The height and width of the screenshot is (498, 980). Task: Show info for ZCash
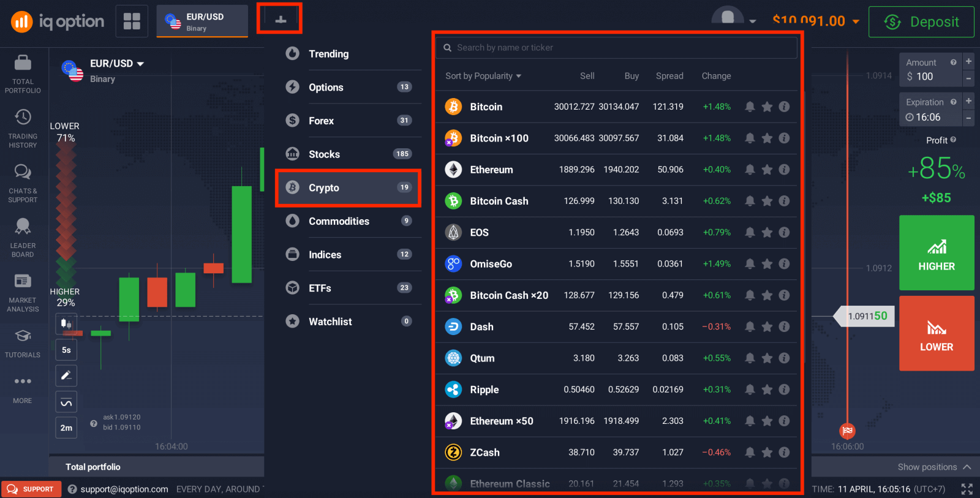coord(784,452)
